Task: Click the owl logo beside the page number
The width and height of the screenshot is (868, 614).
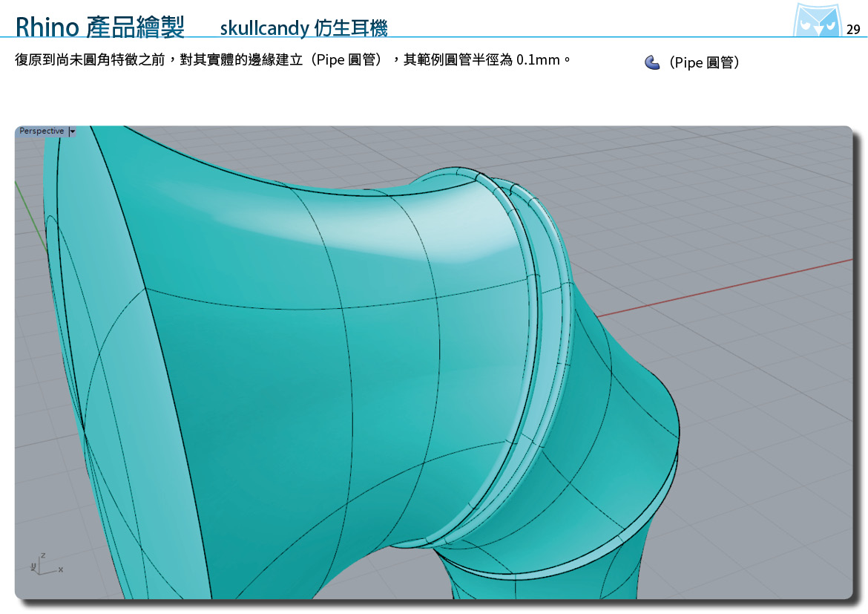Action: point(817,20)
